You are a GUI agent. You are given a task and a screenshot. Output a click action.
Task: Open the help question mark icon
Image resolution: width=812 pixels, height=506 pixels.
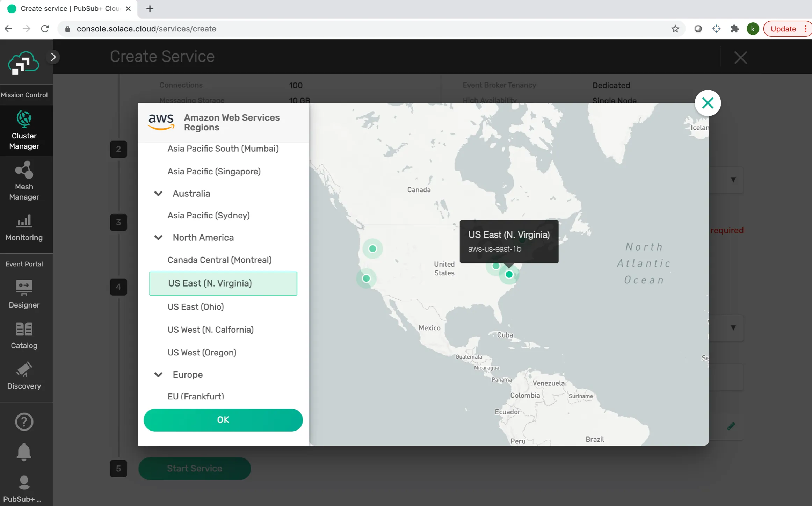pyautogui.click(x=24, y=422)
